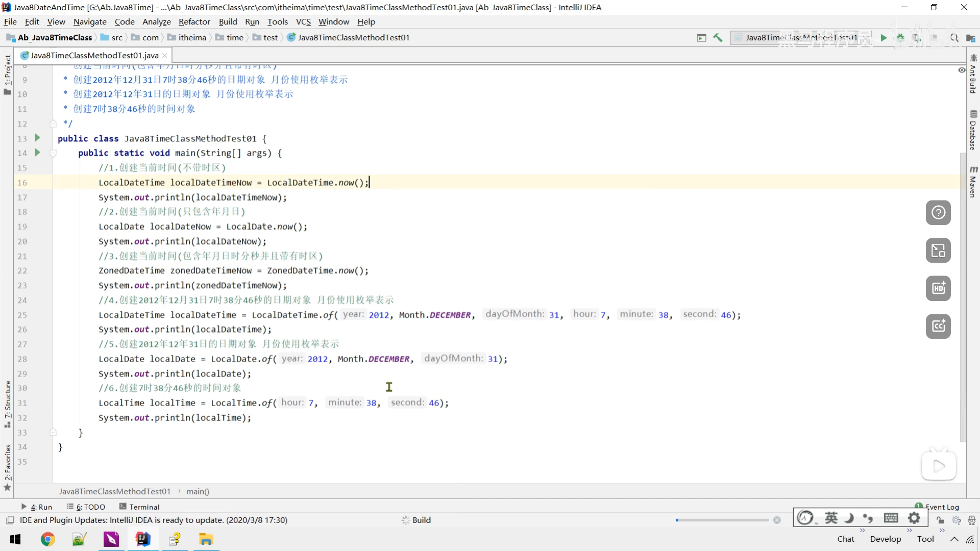
Task: Collapse the main method fold on line 14
Action: 53,153
